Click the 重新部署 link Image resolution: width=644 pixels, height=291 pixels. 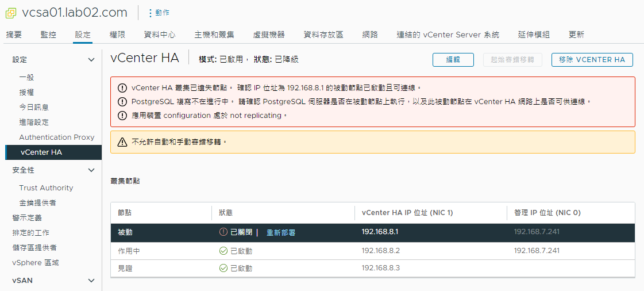[x=281, y=233]
